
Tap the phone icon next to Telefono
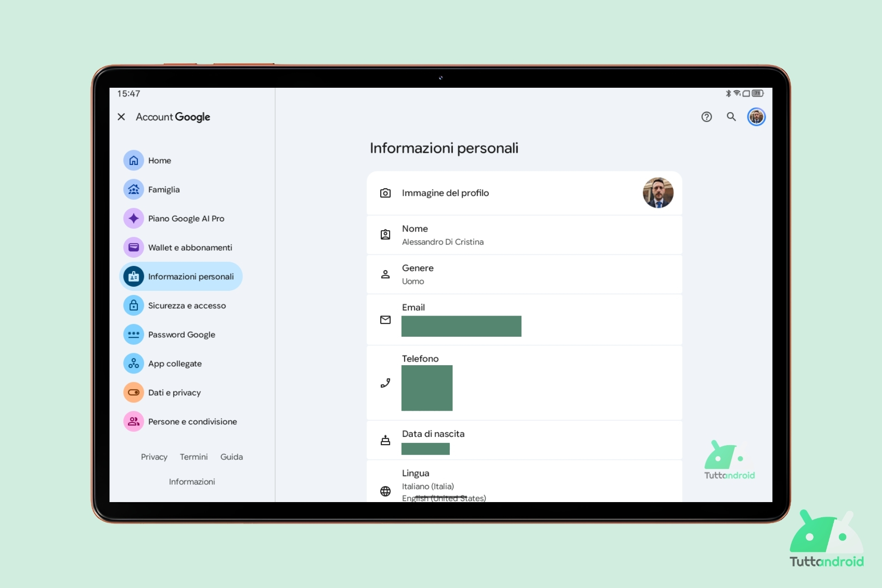[x=385, y=383]
